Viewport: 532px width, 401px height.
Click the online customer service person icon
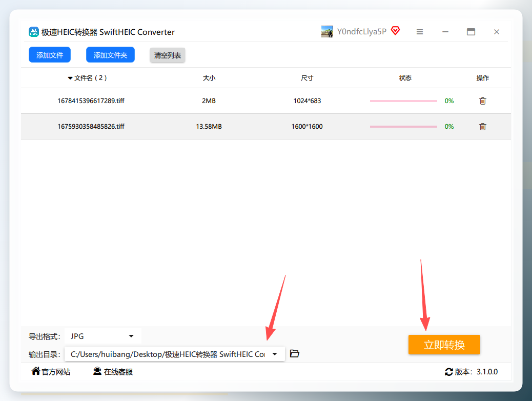point(97,371)
